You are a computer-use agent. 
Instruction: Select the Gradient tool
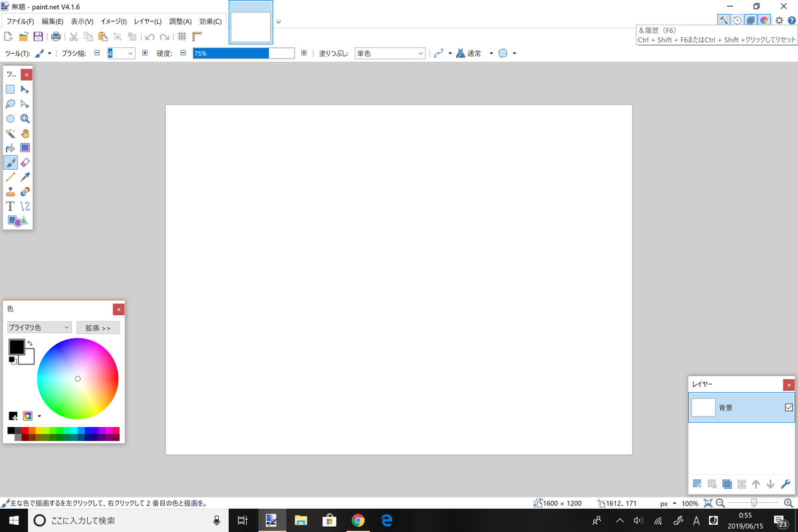click(25, 148)
